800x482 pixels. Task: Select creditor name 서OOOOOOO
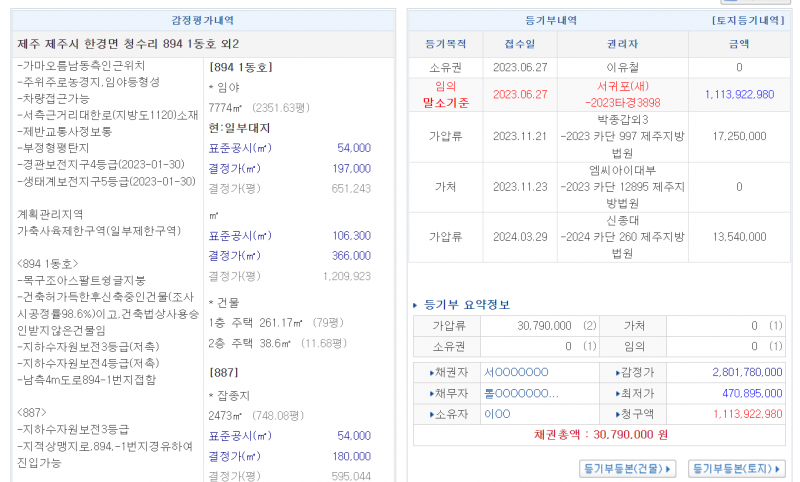point(516,372)
